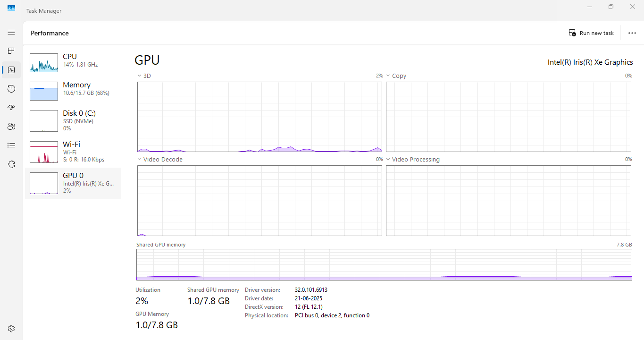Click the Task Manager window title text
The height and width of the screenshot is (340, 644).
pos(44,11)
